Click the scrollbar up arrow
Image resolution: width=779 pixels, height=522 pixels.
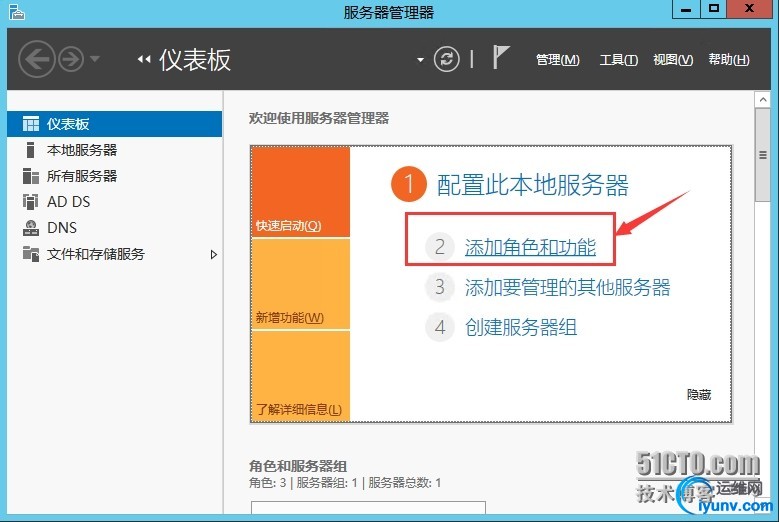tap(763, 100)
